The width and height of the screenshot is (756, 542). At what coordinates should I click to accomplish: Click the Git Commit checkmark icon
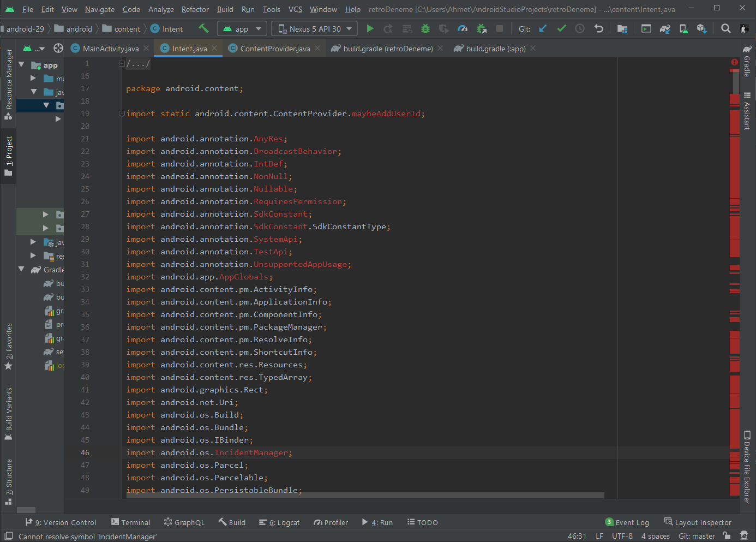click(561, 29)
